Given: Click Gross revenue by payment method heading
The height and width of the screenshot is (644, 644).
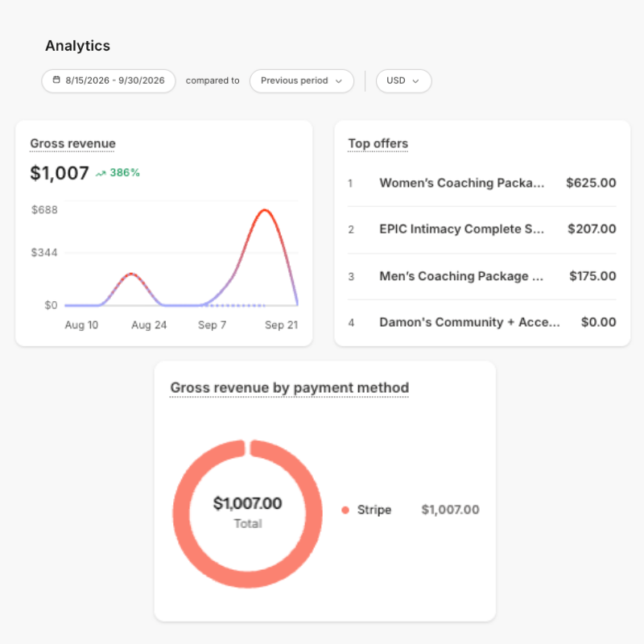Looking at the screenshot, I should tap(290, 388).
